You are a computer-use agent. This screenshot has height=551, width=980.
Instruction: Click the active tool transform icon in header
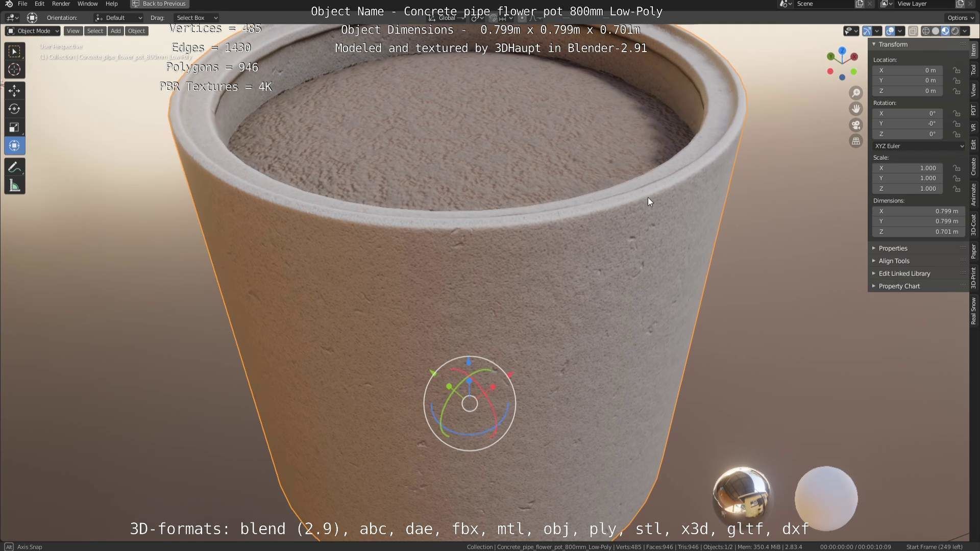tap(32, 18)
